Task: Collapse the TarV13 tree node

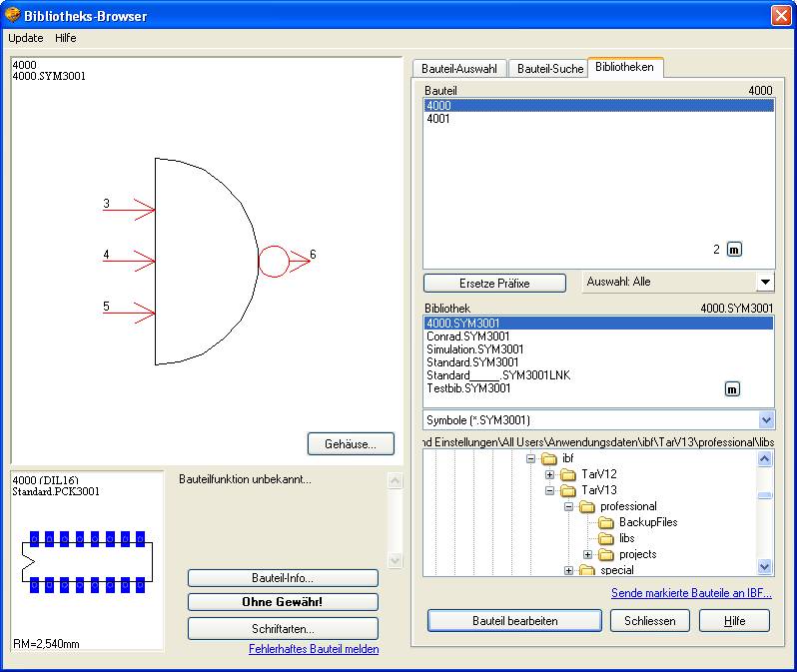Action: pyautogui.click(x=549, y=490)
